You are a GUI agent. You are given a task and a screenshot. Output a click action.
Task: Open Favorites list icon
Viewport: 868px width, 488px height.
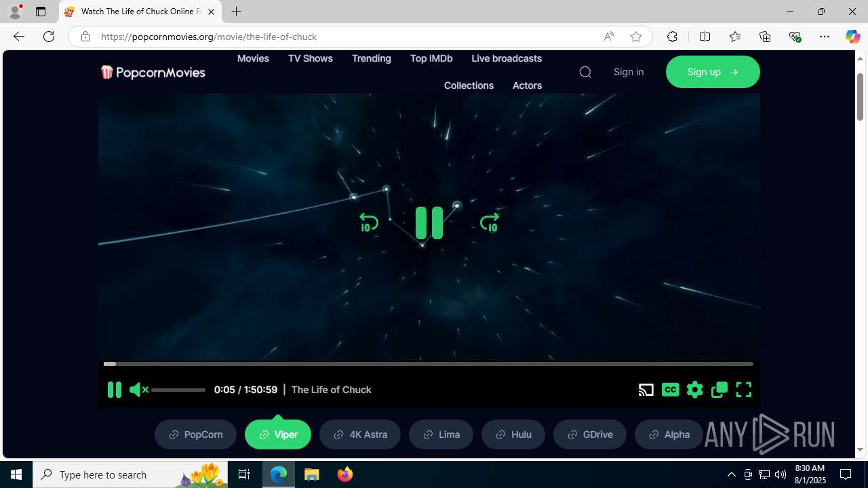click(735, 37)
